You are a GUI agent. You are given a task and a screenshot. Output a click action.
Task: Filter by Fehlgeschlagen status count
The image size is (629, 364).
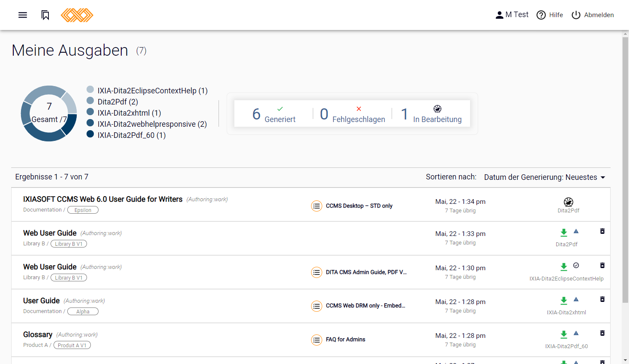[x=353, y=114]
